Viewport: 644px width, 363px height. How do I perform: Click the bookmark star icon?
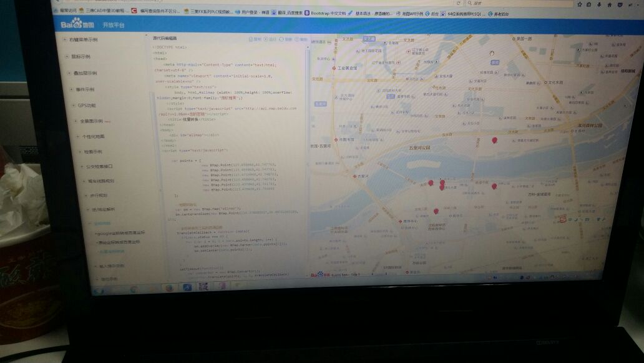point(580,4)
